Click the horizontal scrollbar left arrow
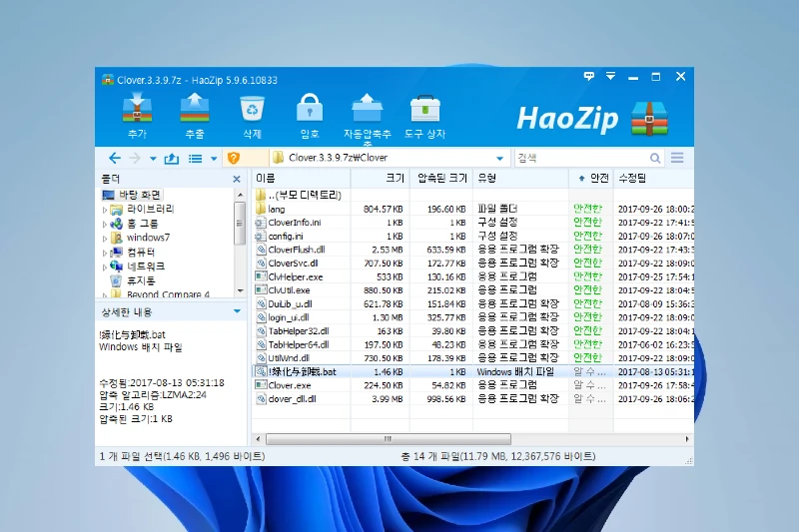799x532 pixels. tap(258, 439)
